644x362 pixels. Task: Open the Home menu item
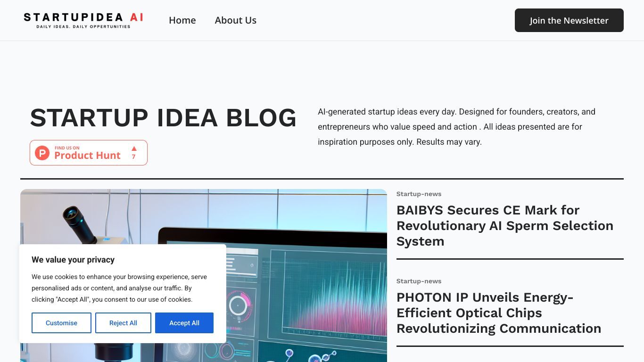182,20
